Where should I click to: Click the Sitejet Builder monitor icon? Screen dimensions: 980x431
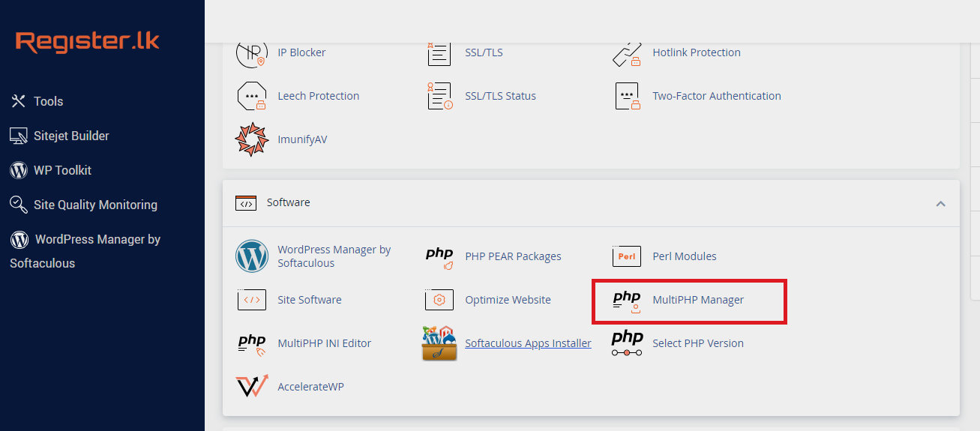(x=19, y=136)
